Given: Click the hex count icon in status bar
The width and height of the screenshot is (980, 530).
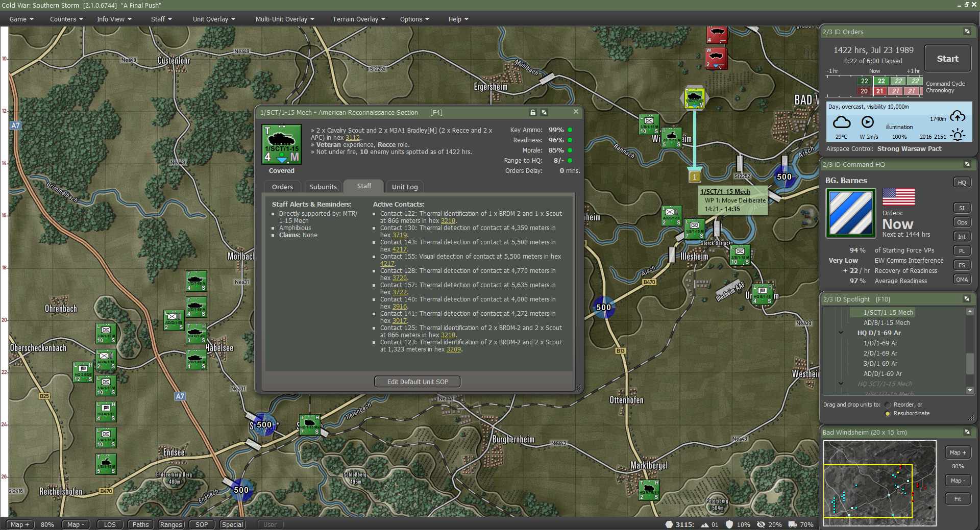Looking at the screenshot, I should click(x=669, y=524).
